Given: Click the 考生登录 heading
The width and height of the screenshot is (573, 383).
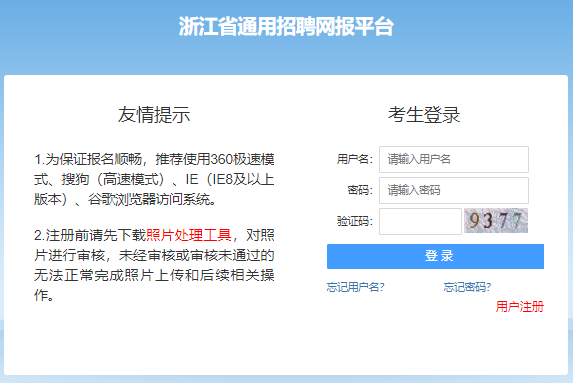Looking at the screenshot, I should (x=424, y=115).
